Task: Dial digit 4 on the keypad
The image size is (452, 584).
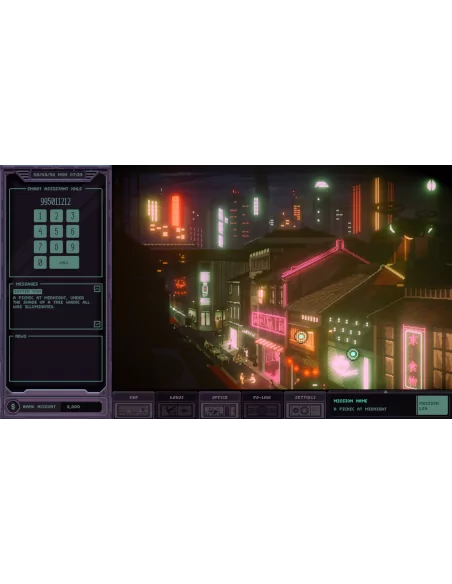Action: tap(40, 231)
